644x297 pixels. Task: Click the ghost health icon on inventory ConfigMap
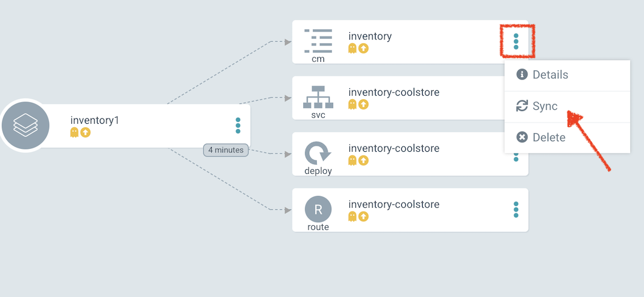tap(353, 48)
